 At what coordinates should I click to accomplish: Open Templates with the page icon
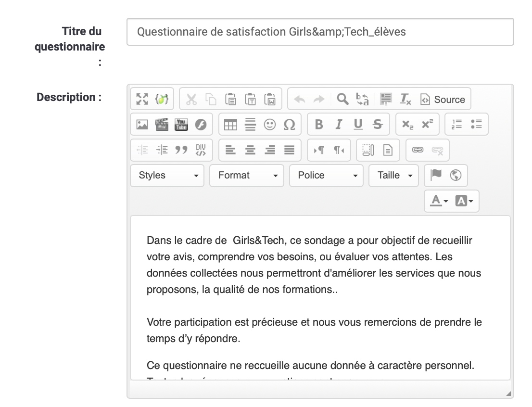(x=388, y=150)
